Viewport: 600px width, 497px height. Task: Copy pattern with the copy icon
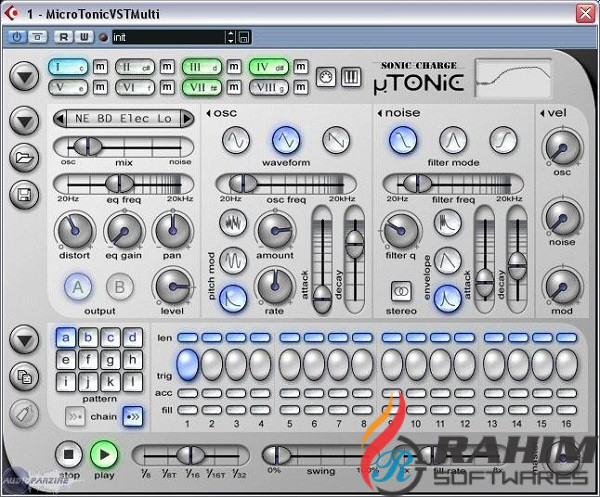point(24,377)
